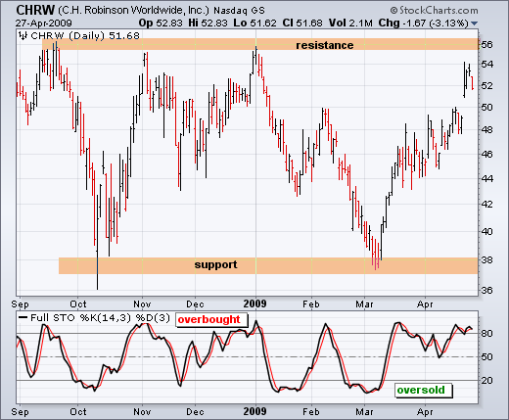The width and height of the screenshot is (509, 420).
Task: Click the Hi 52.83 high value
Action: coord(208,23)
